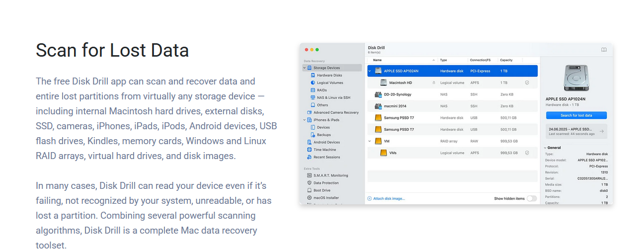Sort by the Type column header

443,60
